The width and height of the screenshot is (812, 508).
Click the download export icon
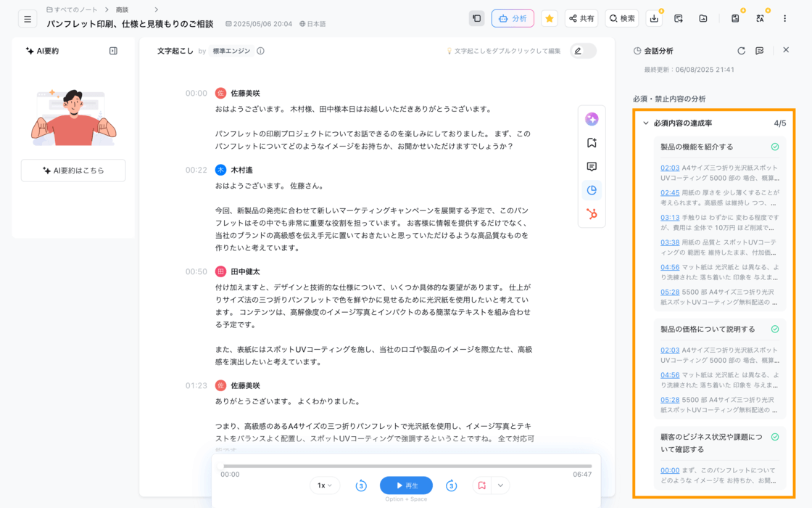[655, 19]
